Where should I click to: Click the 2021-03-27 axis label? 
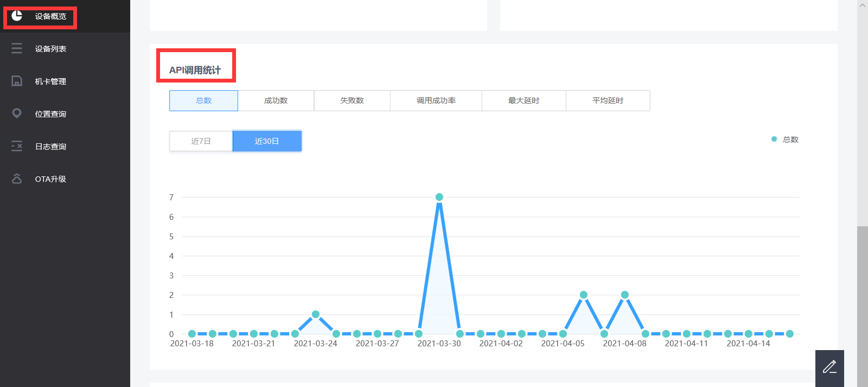click(x=378, y=344)
